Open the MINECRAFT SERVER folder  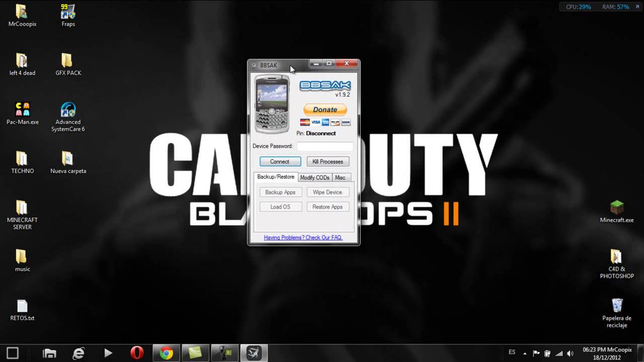22,215
